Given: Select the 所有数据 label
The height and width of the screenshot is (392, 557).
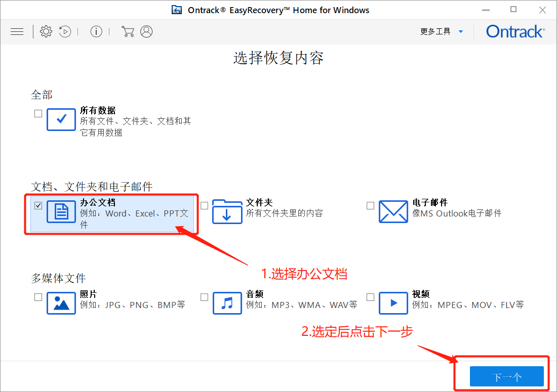Looking at the screenshot, I should coord(98,110).
